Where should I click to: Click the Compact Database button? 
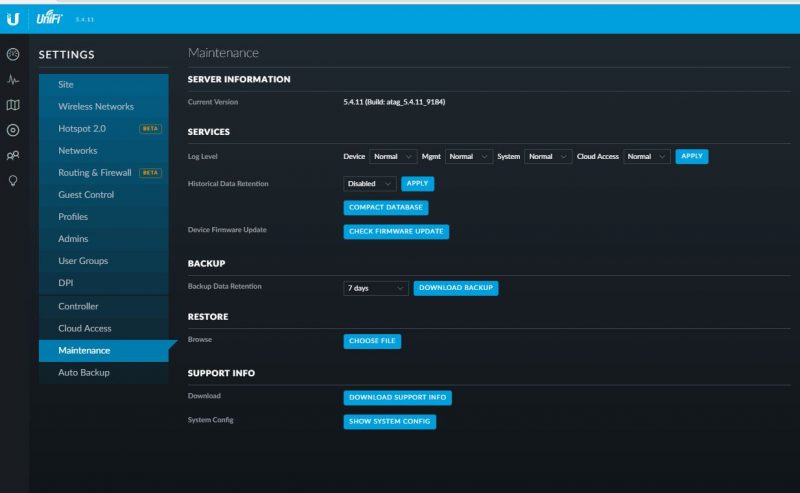pos(386,208)
